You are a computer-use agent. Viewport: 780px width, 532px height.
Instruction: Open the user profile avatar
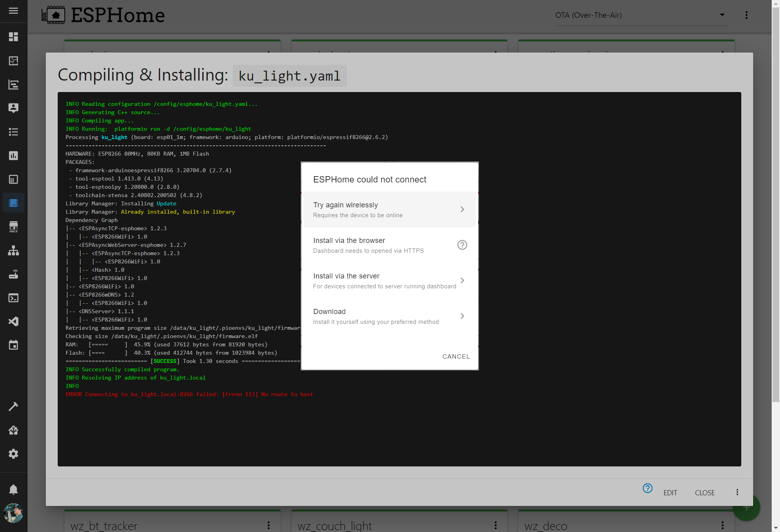click(x=13, y=513)
